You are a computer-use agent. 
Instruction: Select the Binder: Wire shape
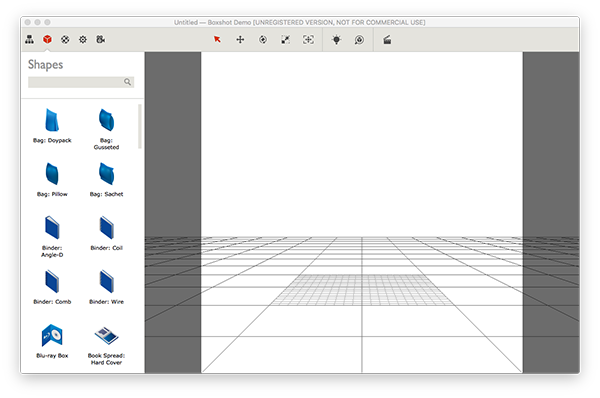(x=106, y=287)
